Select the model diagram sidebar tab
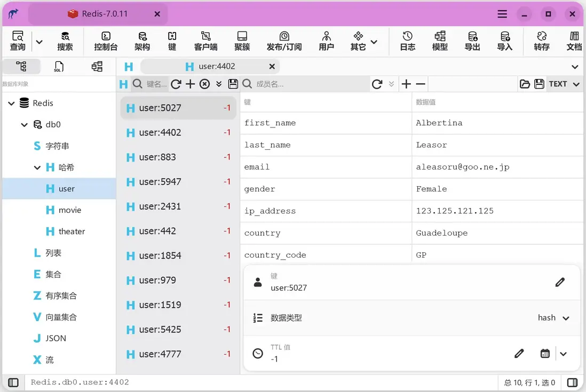The height and width of the screenshot is (392, 586). [97, 67]
